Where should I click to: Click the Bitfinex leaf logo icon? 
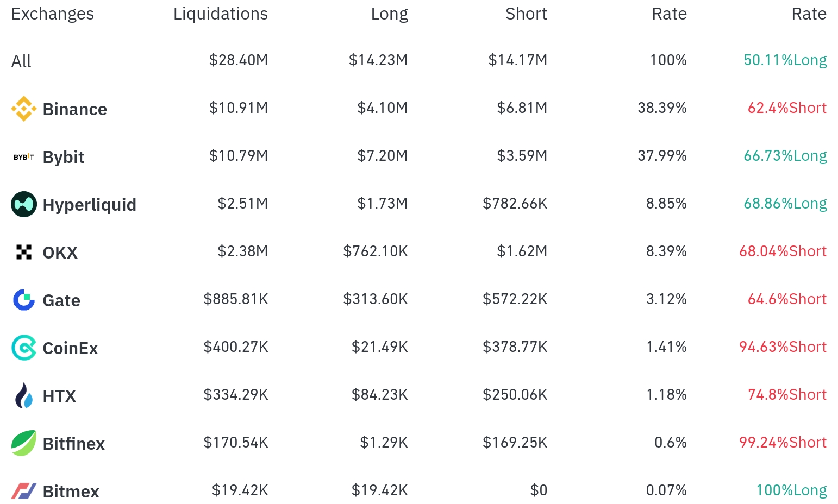coord(24,444)
